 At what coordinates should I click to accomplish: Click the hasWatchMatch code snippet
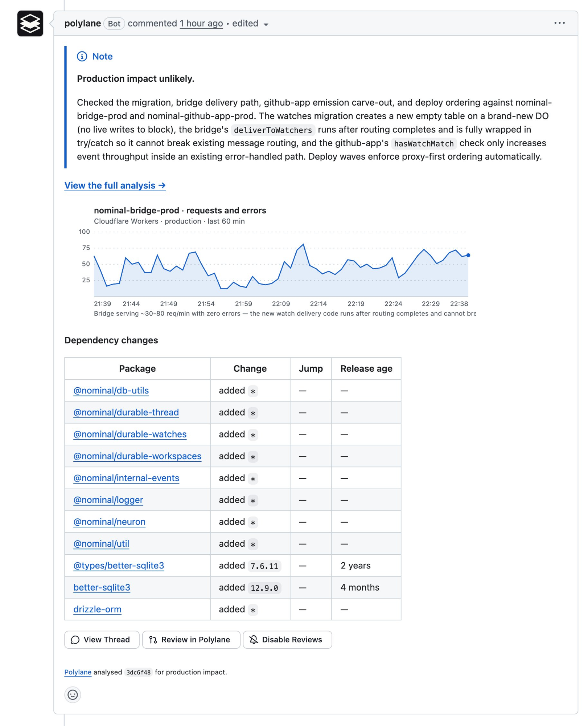tap(424, 144)
